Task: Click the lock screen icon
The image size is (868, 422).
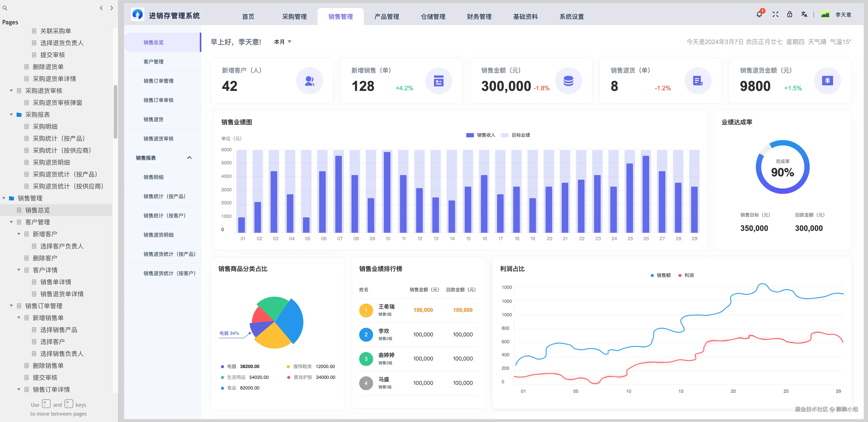Action: pyautogui.click(x=790, y=14)
